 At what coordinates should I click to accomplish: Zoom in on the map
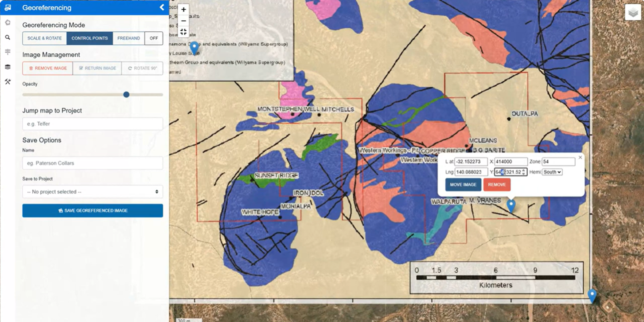[184, 10]
